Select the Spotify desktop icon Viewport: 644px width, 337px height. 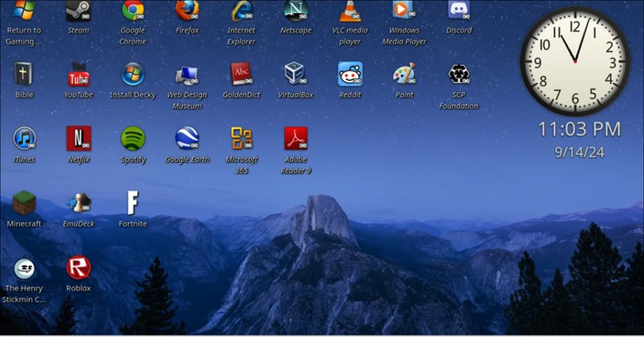(133, 139)
